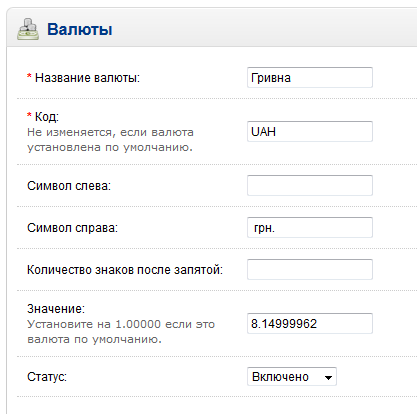Click the Код label
The width and height of the screenshot is (417, 414).
point(47,117)
